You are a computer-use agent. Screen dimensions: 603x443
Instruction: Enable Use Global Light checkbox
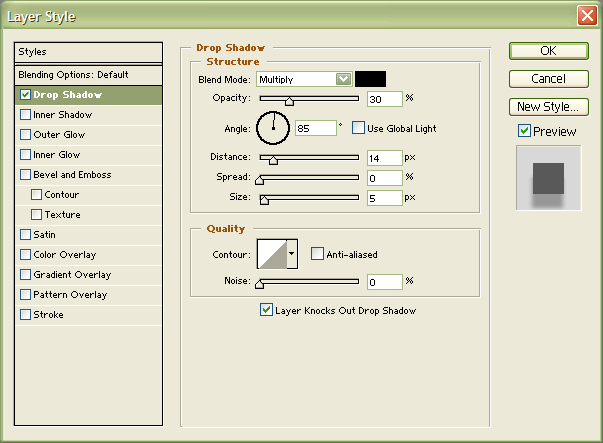(x=358, y=128)
